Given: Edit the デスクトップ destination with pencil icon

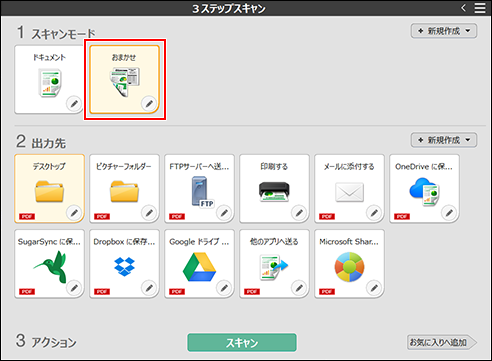Looking at the screenshot, I should pyautogui.click(x=74, y=212).
